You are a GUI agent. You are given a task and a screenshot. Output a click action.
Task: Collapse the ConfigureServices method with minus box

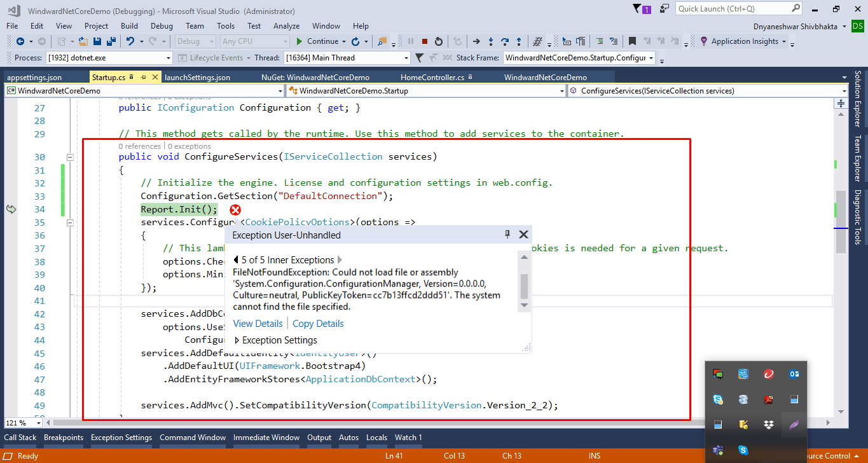point(70,156)
